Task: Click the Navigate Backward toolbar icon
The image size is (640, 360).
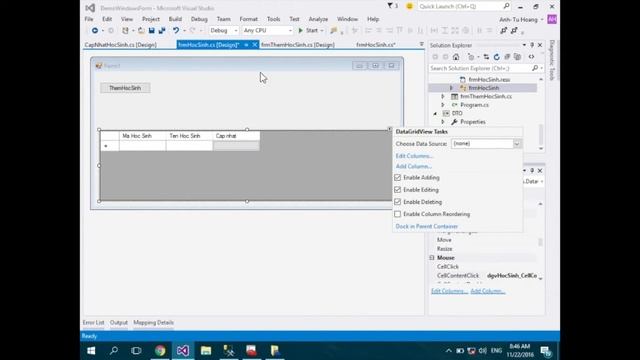Action: 95,31
